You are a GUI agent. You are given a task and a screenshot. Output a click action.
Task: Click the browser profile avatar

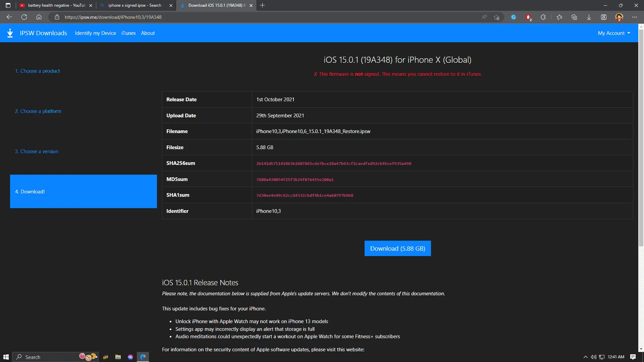tap(619, 17)
